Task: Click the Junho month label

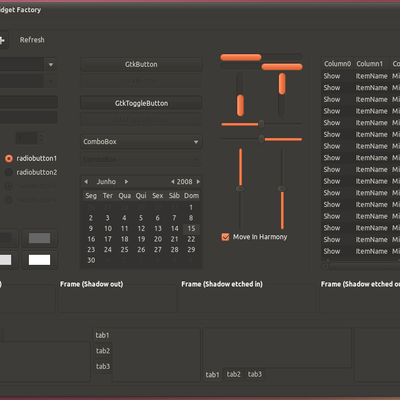Action: pos(106,182)
